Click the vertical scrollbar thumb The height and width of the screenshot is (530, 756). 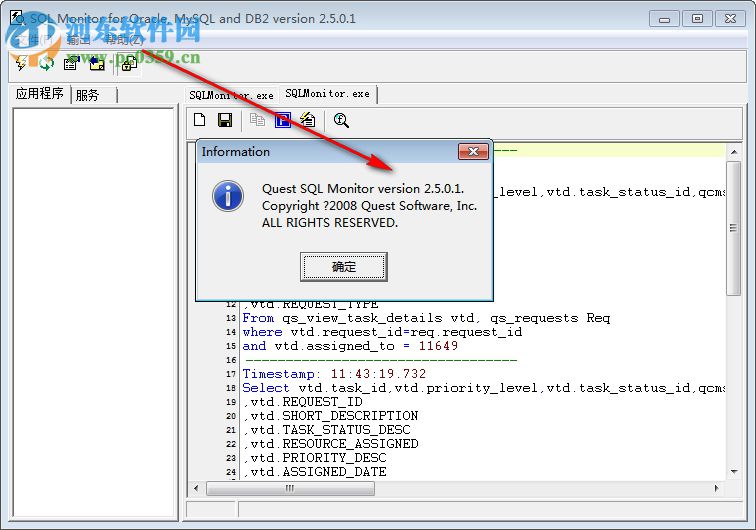click(734, 228)
